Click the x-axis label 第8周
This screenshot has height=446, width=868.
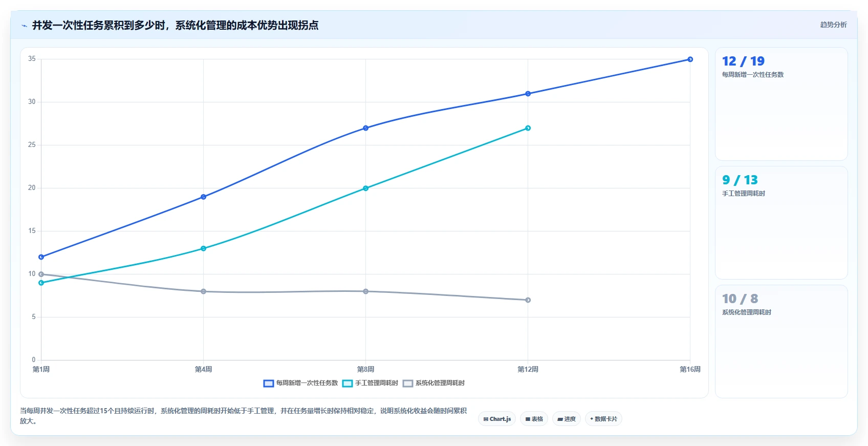(x=366, y=369)
